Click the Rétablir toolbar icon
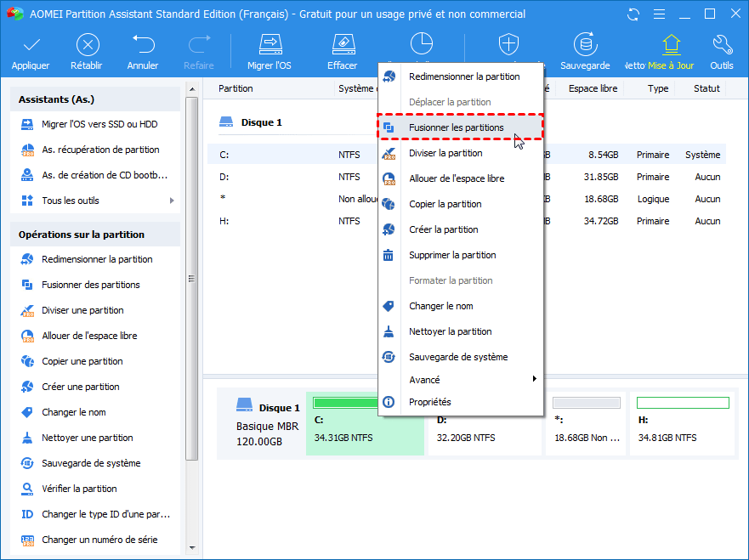 [x=88, y=45]
